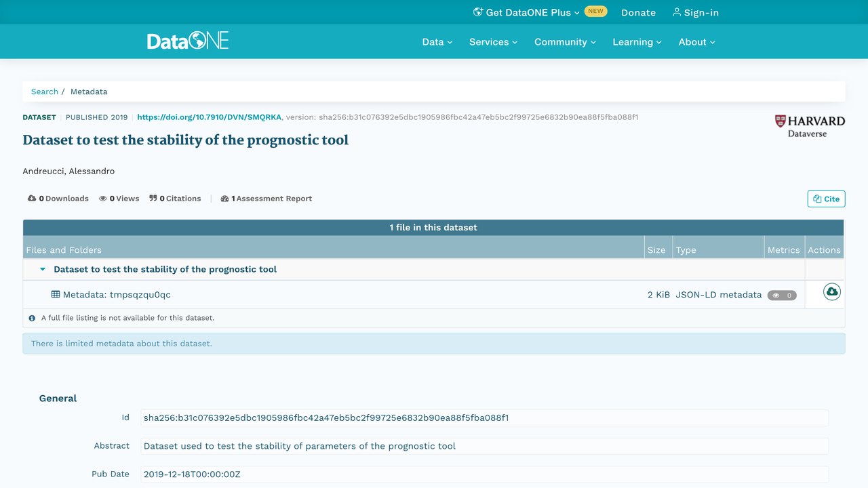Open the 1 Assessment Report gauge icon

(224, 199)
